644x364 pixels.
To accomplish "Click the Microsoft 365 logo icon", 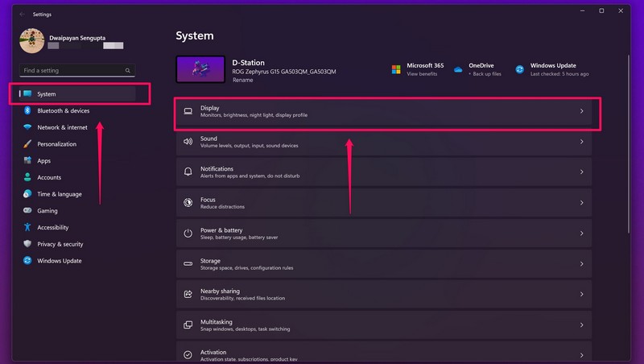I will tap(396, 69).
